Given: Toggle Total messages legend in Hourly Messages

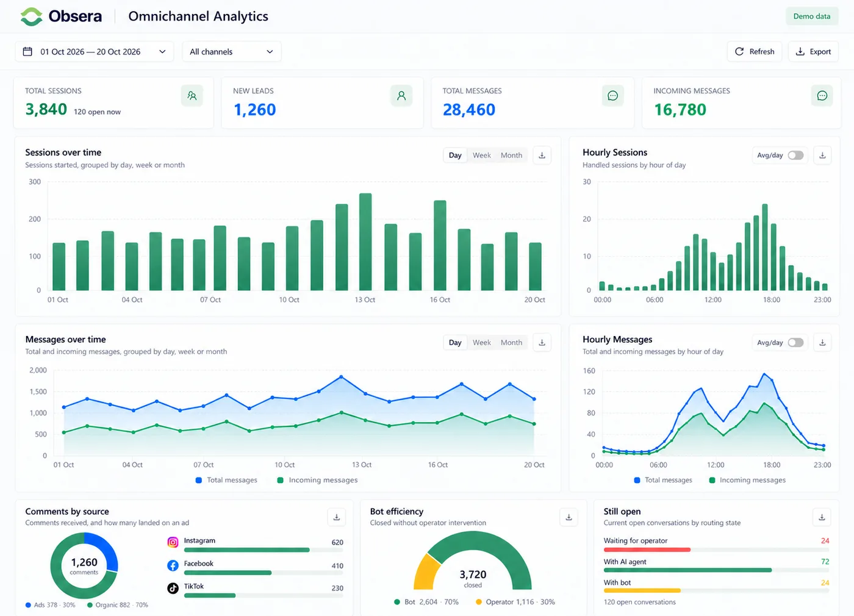Looking at the screenshot, I should coord(663,481).
